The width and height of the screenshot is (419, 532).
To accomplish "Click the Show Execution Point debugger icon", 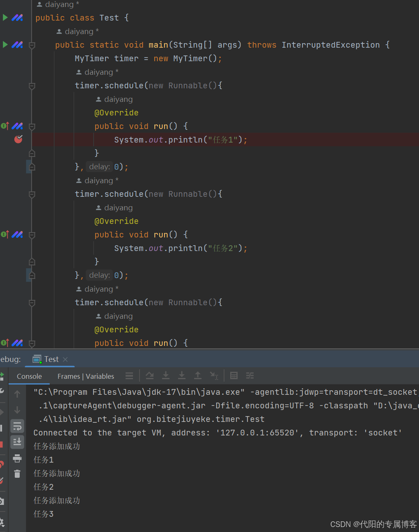I will (129, 375).
